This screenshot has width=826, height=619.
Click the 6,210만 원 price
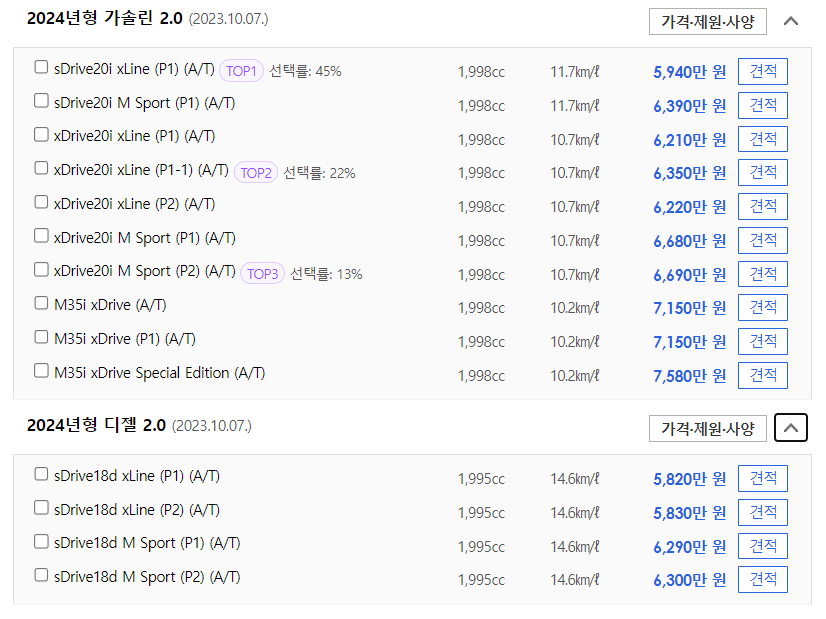click(690, 140)
